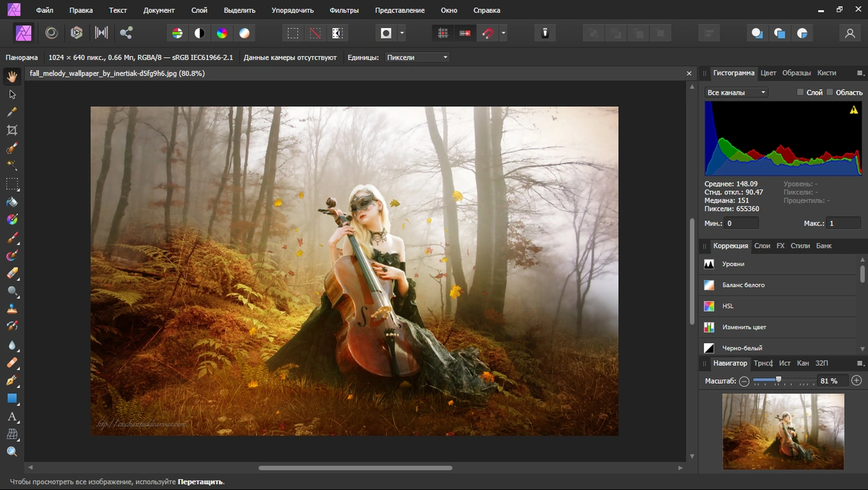The width and height of the screenshot is (868, 490).
Task: Toggle Force Pixel Alignment
Action: click(x=443, y=33)
